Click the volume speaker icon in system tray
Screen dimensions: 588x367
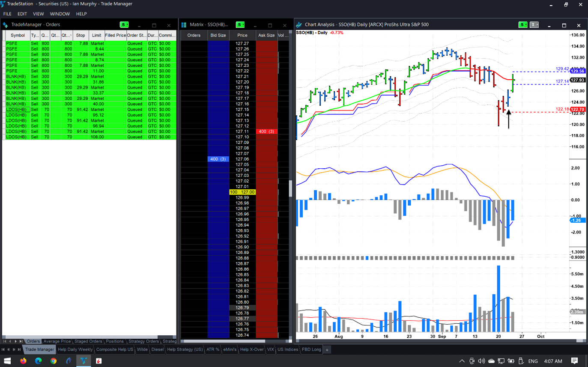pyautogui.click(x=481, y=361)
